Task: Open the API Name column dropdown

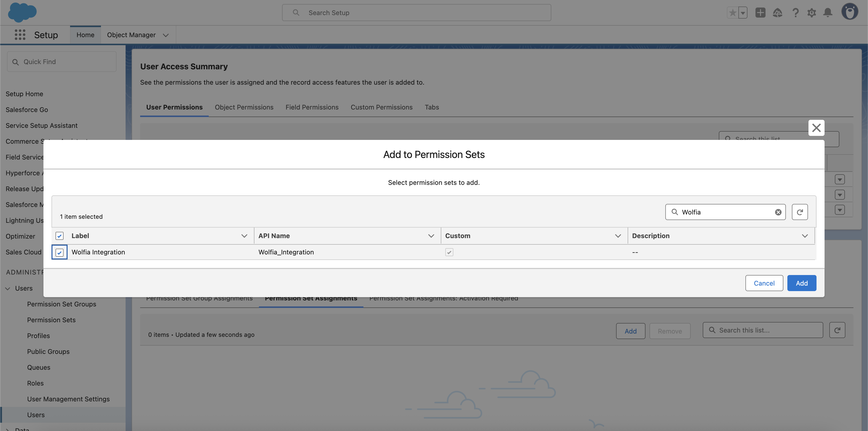Action: 431,236
